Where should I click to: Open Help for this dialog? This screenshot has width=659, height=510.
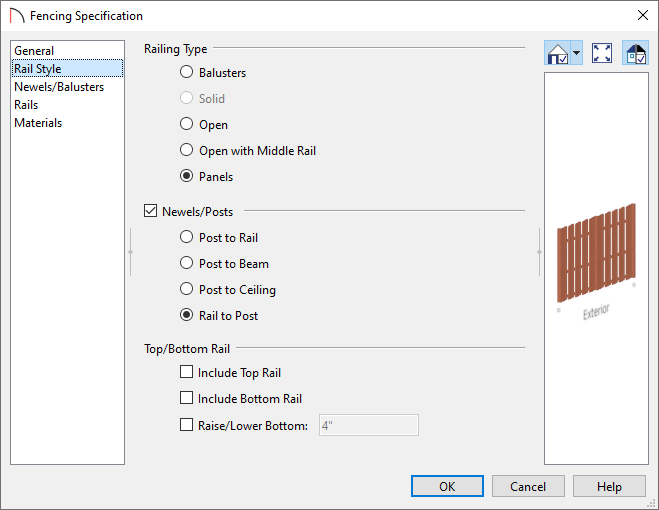coord(609,486)
